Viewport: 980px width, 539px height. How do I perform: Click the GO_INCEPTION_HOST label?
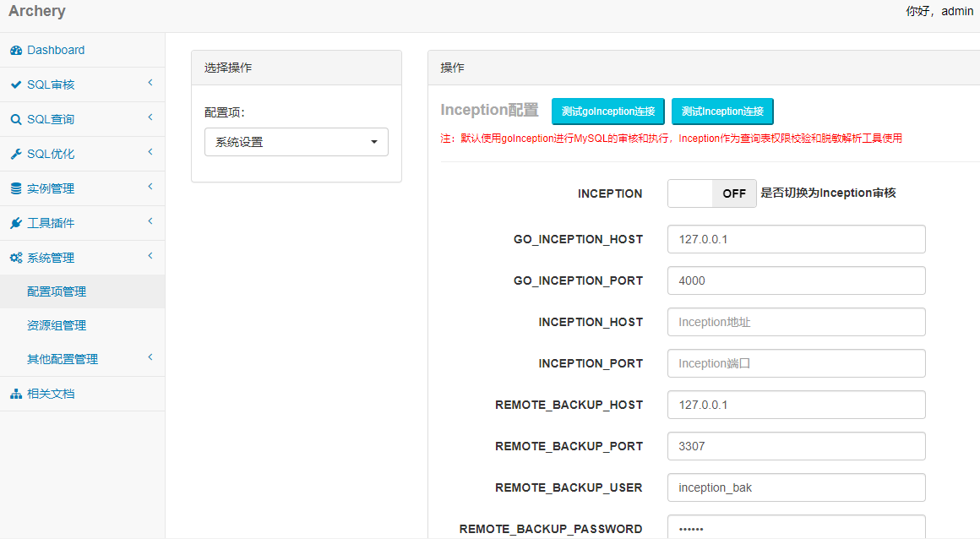(x=578, y=239)
